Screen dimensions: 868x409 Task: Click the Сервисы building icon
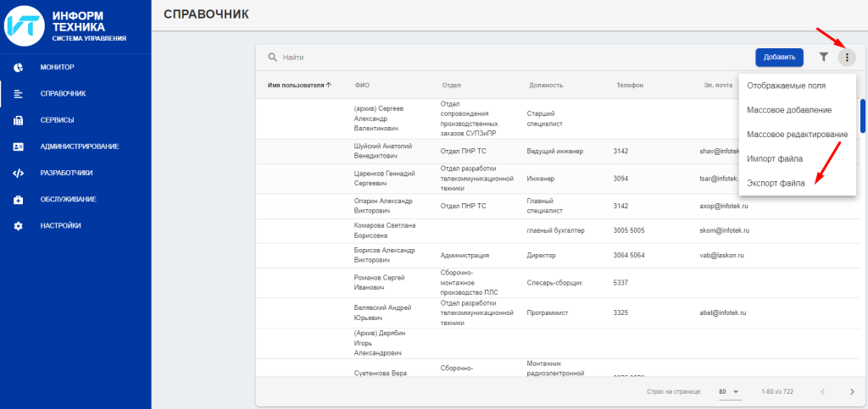click(x=19, y=120)
